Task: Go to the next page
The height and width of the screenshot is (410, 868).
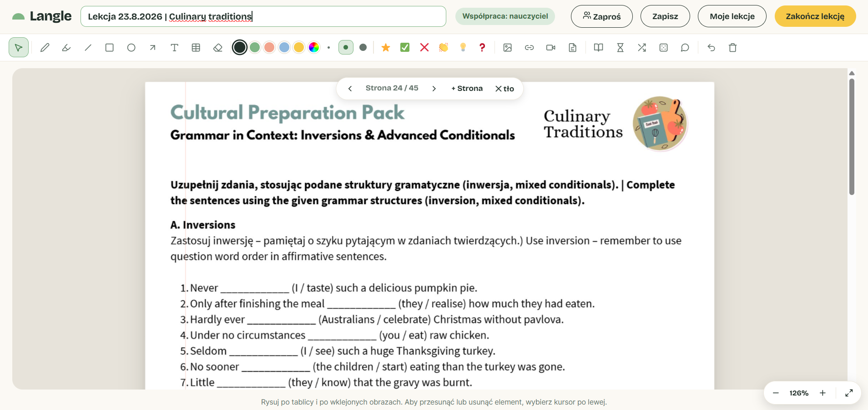Action: [434, 89]
